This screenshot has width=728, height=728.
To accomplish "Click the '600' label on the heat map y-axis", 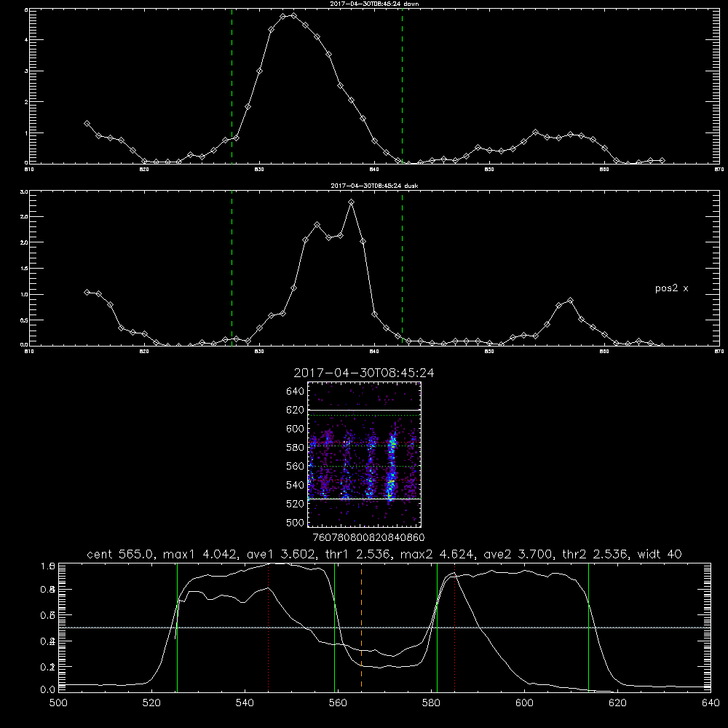I will click(296, 429).
